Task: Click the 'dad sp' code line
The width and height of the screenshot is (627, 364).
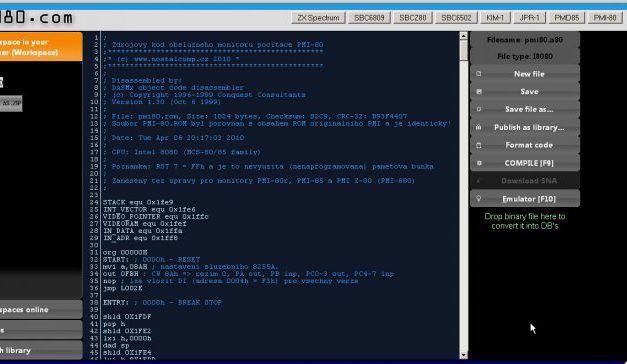Action: point(116,346)
